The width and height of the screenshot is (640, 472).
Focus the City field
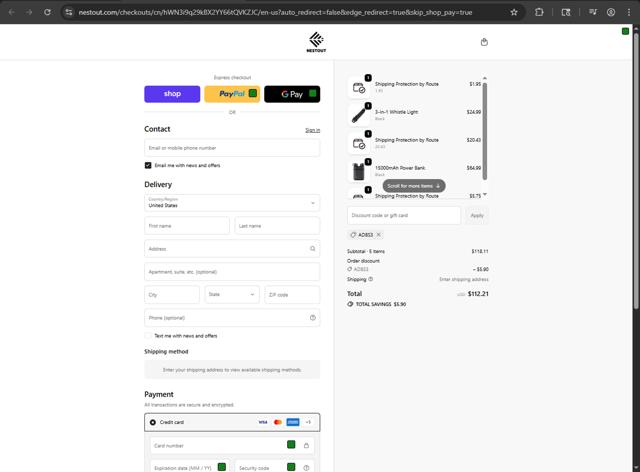click(172, 295)
